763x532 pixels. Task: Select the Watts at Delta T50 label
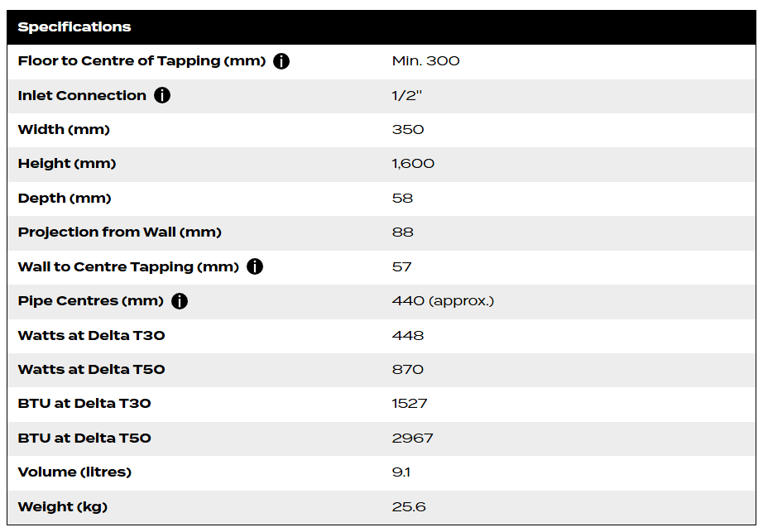point(91,370)
